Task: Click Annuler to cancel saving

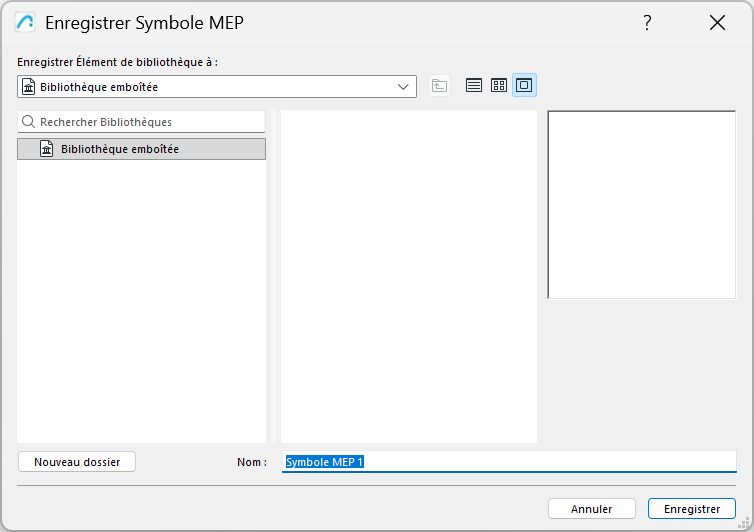Action: (592, 509)
